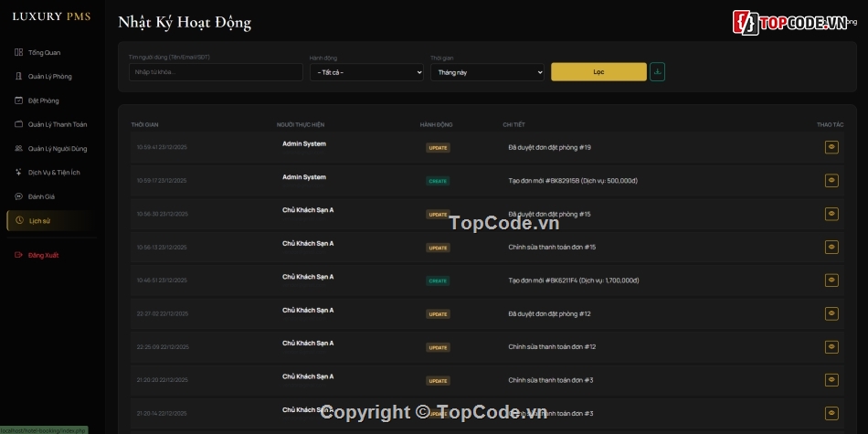
Task: Click the UPDATE badge on booking #19 row
Action: click(438, 148)
